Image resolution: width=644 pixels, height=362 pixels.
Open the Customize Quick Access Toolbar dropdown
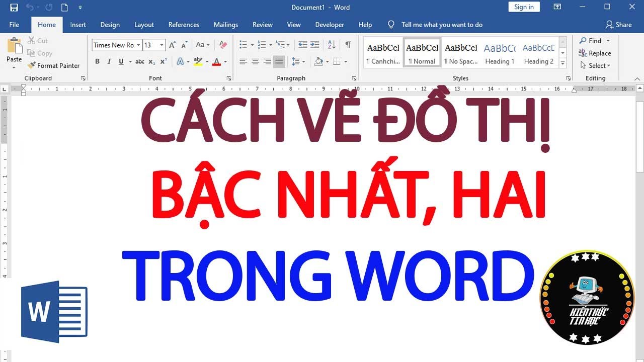80,8
